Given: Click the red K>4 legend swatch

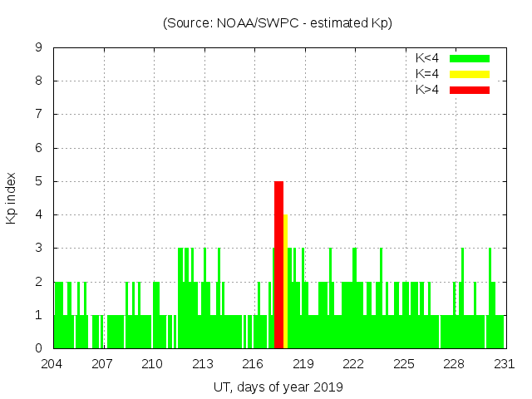Looking at the screenshot, I should coord(470,90).
